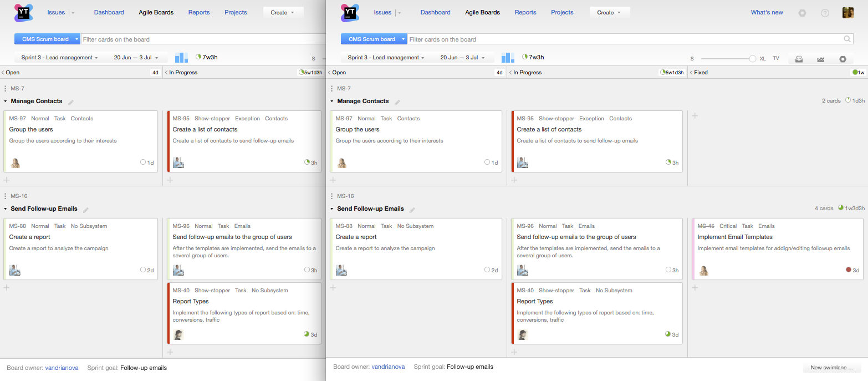Toggle TV mode for the board
868x381 pixels.
pos(776,58)
